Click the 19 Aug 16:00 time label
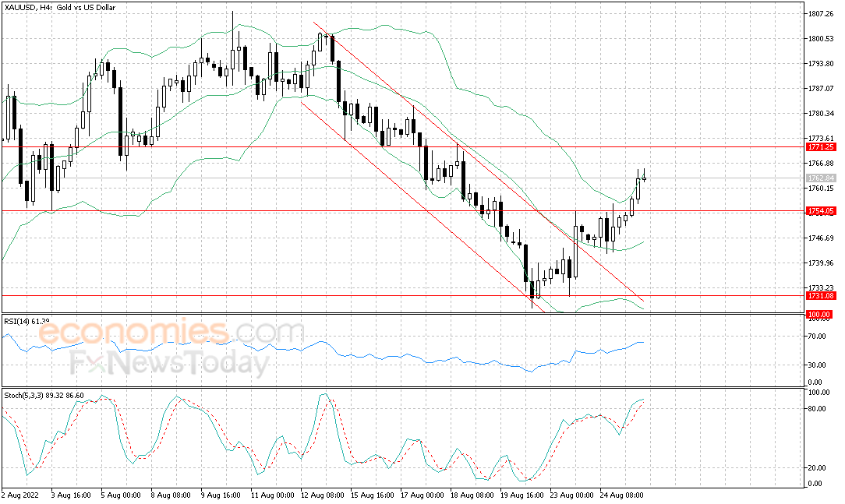The height and width of the screenshot is (504, 845). coord(521,495)
